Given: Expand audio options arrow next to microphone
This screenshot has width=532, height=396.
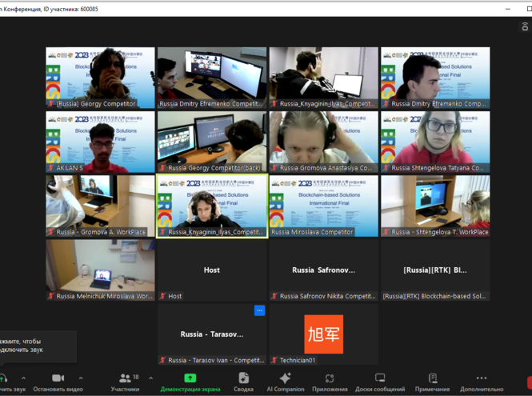Looking at the screenshot, I should (x=23, y=378).
